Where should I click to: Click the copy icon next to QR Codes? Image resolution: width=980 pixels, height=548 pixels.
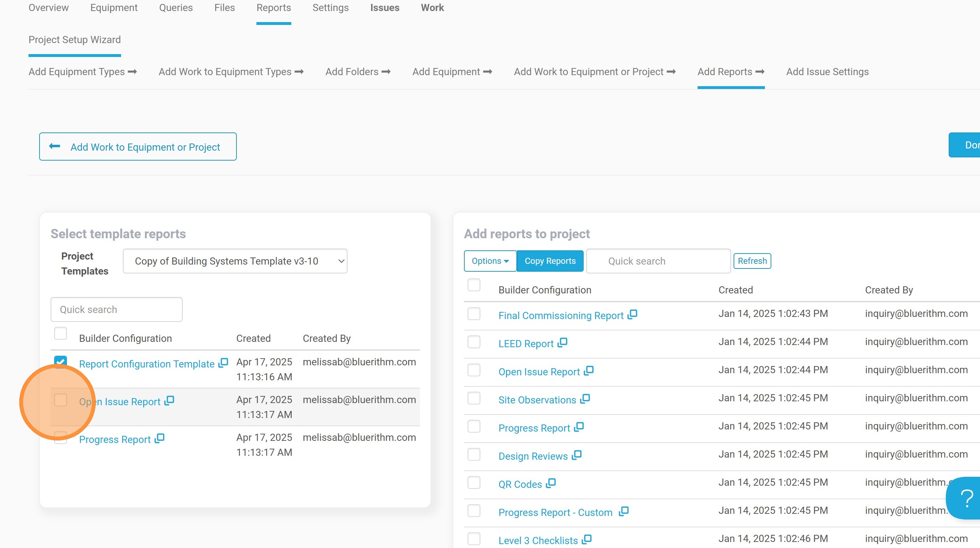click(x=551, y=482)
